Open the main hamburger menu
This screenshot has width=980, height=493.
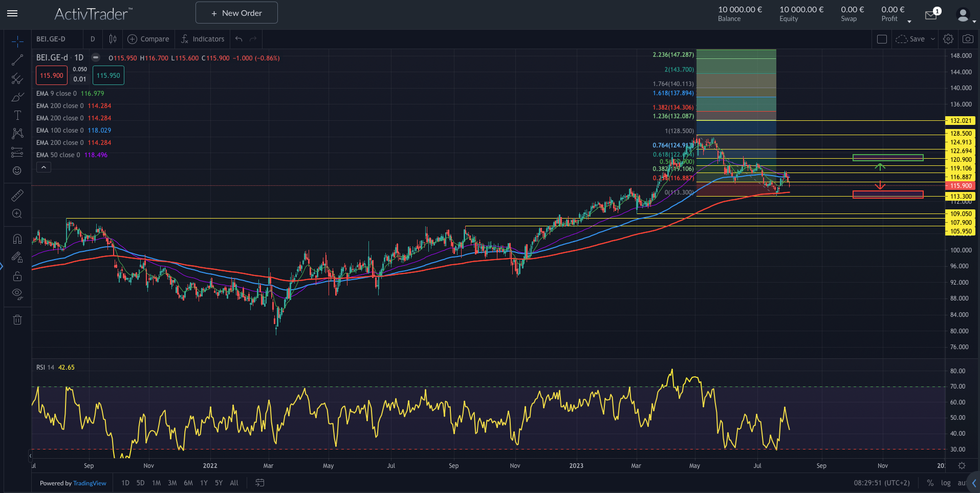tap(12, 13)
